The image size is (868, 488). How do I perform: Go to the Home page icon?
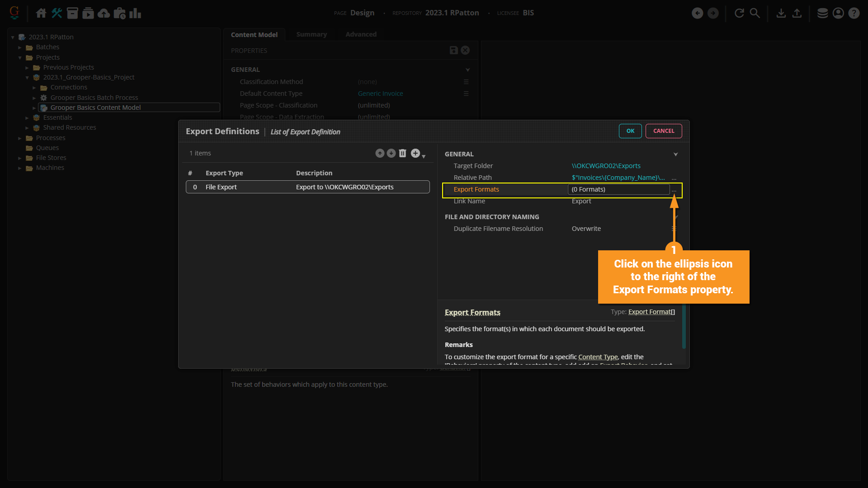pyautogui.click(x=41, y=13)
